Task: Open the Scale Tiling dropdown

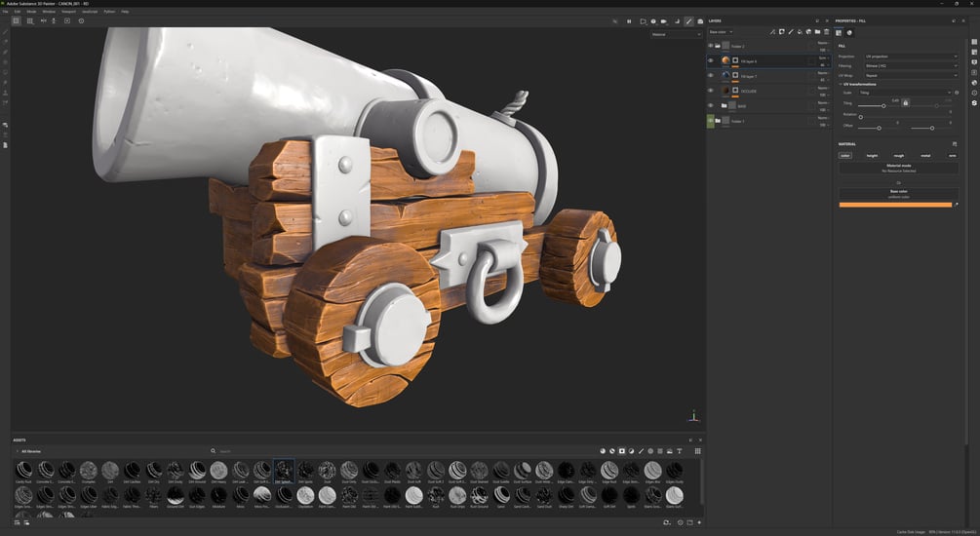Action: 905,93
